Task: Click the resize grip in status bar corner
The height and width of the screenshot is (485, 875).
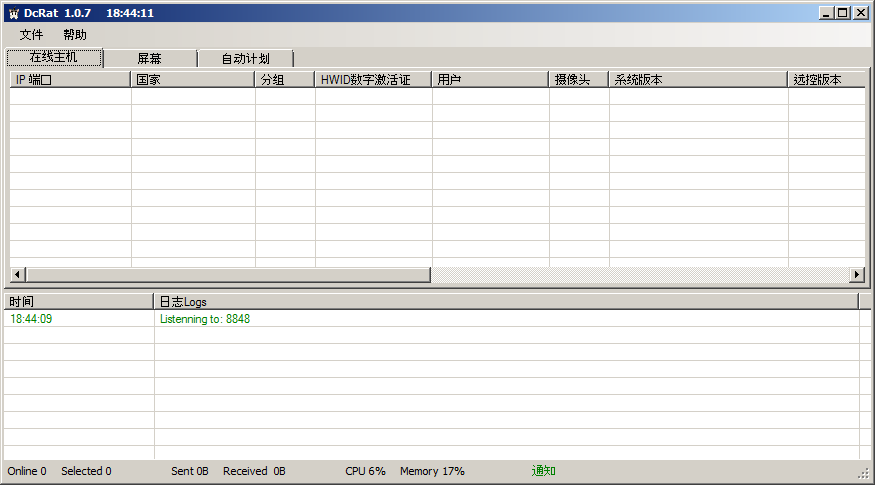Action: [x=864, y=473]
